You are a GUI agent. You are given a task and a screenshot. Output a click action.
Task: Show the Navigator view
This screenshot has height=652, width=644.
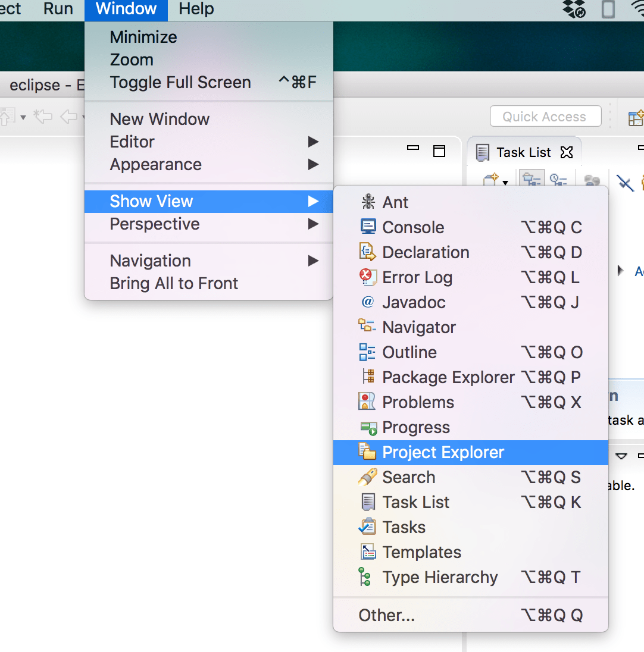click(471, 327)
